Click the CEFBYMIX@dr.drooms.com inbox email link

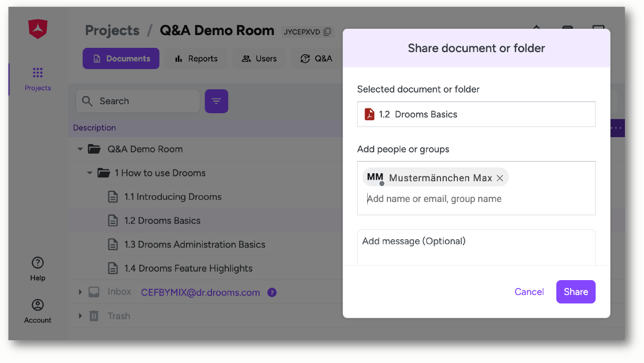(200, 292)
